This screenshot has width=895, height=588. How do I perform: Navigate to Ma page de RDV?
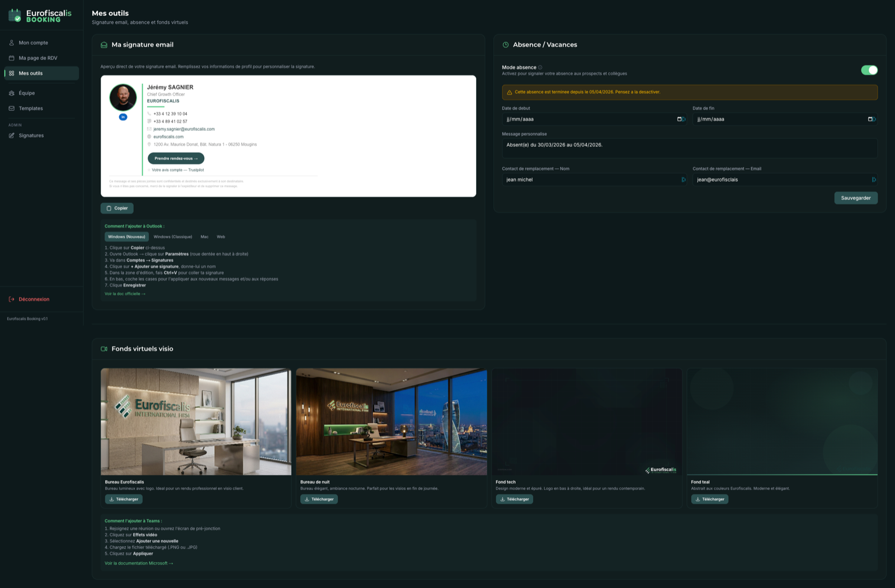point(37,58)
